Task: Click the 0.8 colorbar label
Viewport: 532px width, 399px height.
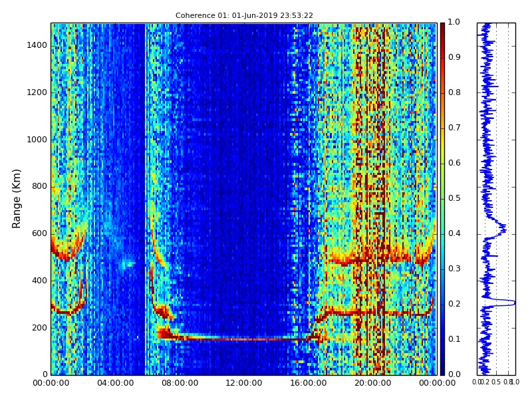Action: pyautogui.click(x=454, y=92)
